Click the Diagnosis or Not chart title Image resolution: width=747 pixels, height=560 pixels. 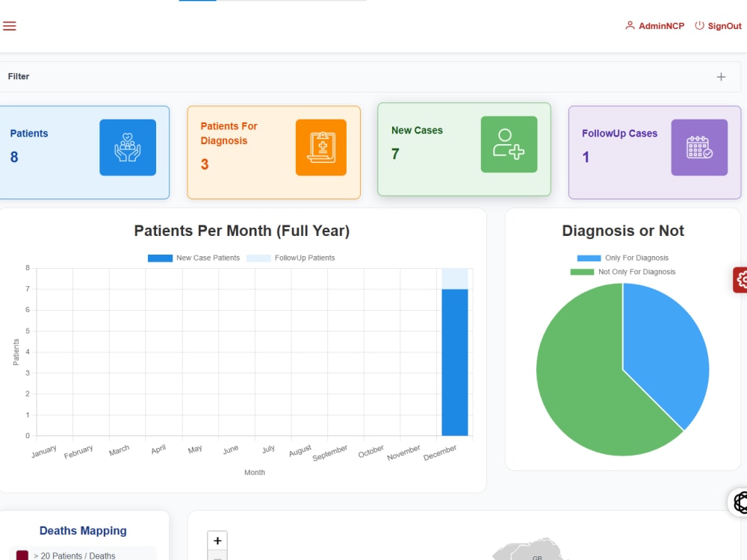tap(623, 231)
